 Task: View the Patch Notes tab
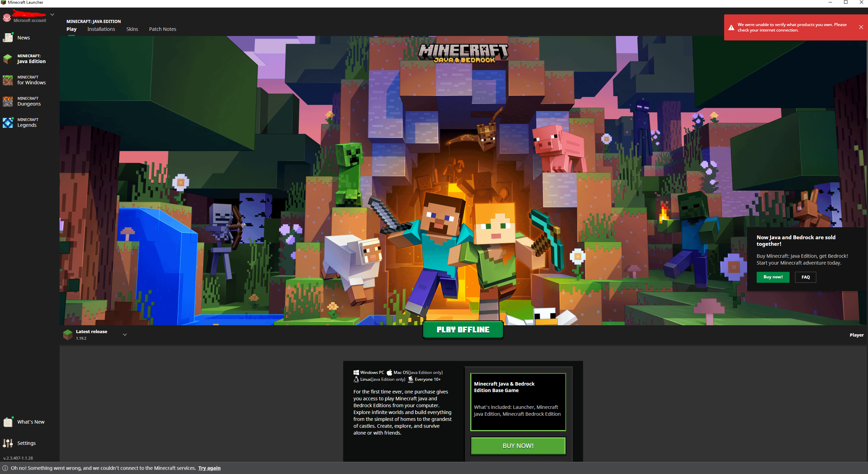point(162,29)
